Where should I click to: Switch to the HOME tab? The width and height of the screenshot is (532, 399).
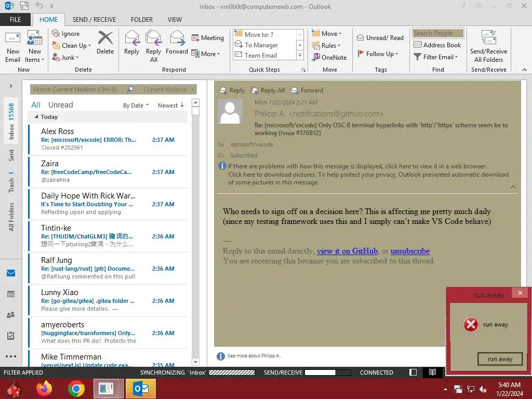[48, 20]
